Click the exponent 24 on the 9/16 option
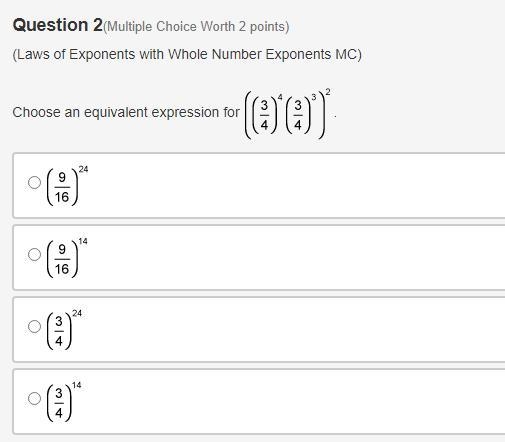 click(x=83, y=169)
